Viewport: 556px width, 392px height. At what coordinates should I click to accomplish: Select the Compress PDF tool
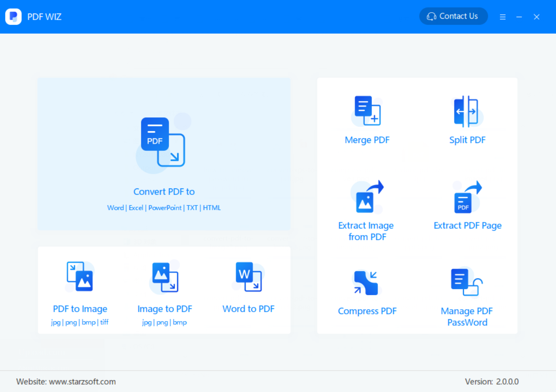point(367,290)
